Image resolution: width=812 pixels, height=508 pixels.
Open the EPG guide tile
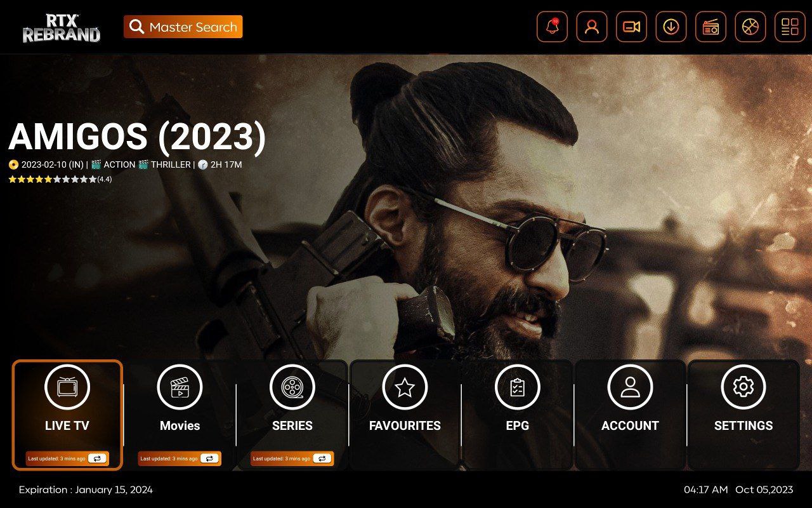coord(517,406)
